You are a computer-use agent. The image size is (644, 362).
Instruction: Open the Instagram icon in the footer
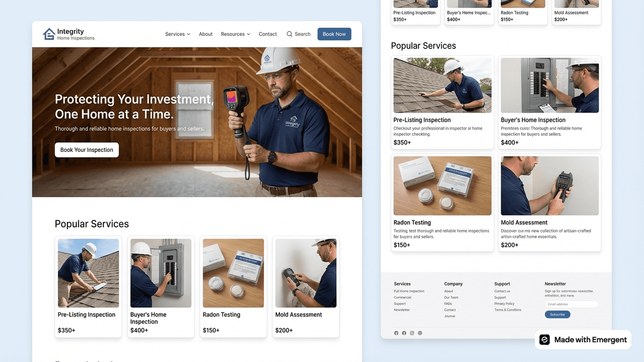pos(412,333)
